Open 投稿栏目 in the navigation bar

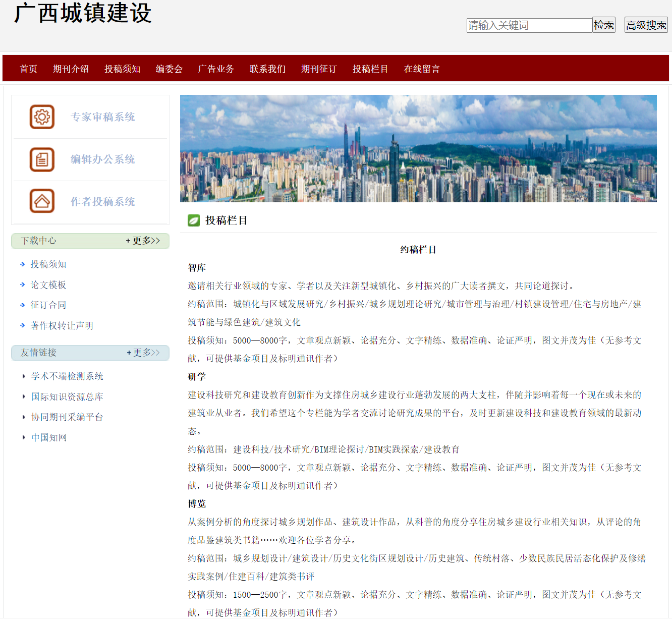(371, 69)
